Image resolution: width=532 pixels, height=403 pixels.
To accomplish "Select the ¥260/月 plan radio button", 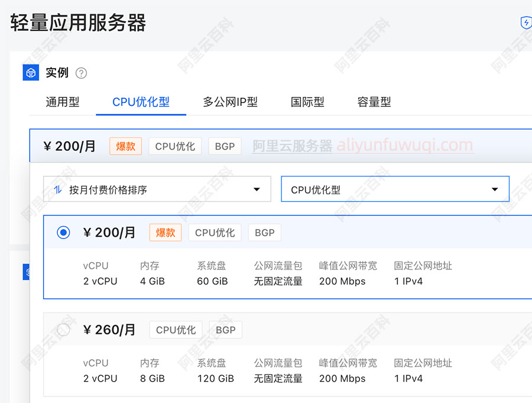I will (63, 330).
